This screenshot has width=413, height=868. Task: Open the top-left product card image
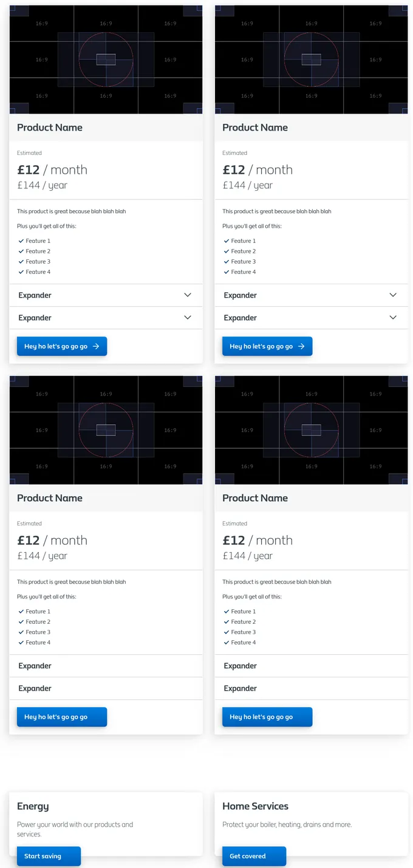click(x=106, y=60)
